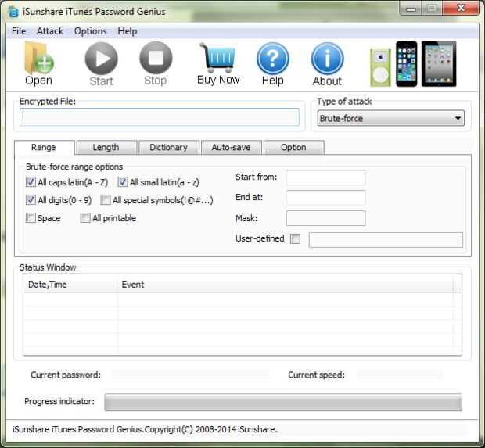Uncheck All digits(0 - 9) checkbox
Screen dimensions: 485x448
click(x=31, y=200)
